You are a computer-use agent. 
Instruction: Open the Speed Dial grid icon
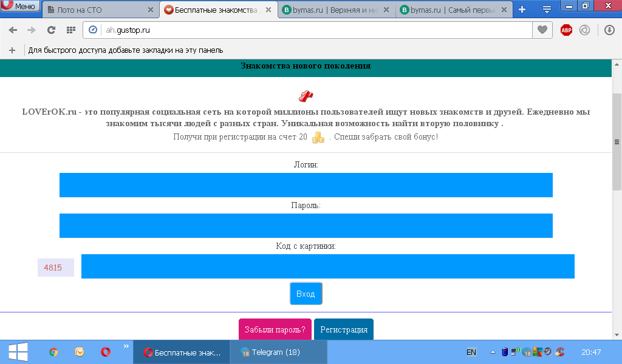coord(70,30)
